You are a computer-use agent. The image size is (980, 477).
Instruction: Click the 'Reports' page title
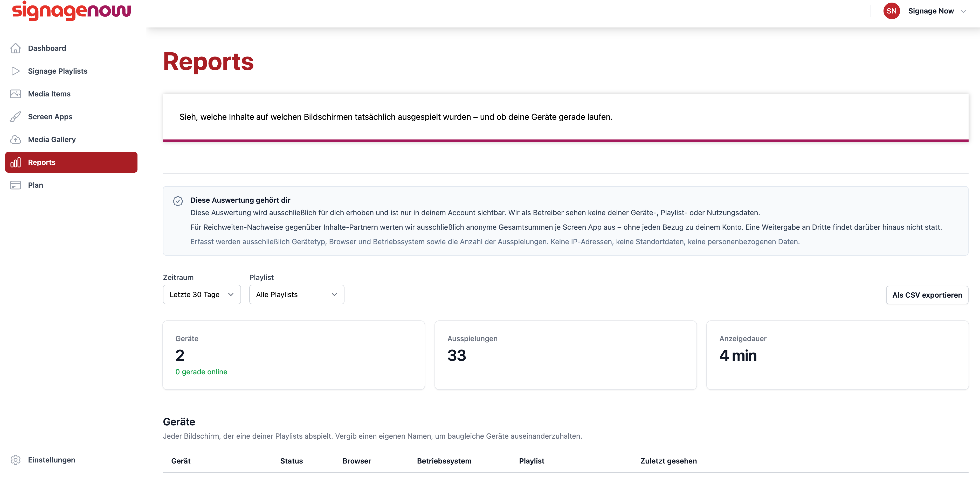(x=208, y=62)
